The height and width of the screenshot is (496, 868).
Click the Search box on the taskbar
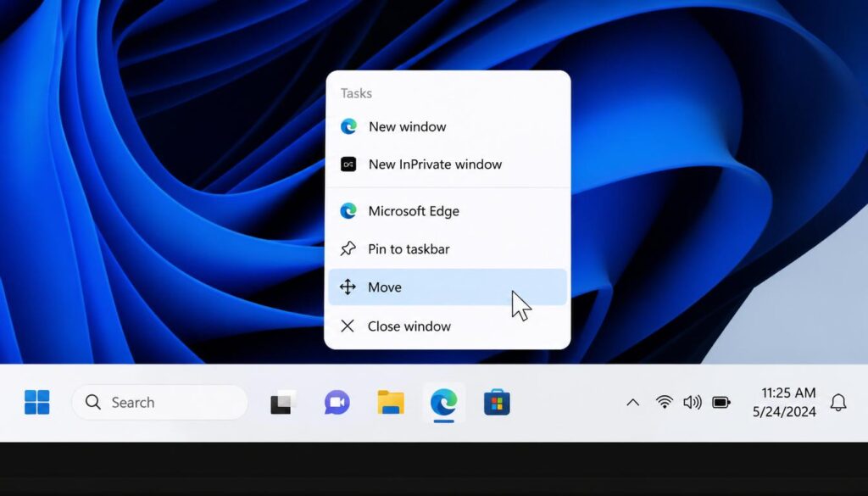coord(159,402)
